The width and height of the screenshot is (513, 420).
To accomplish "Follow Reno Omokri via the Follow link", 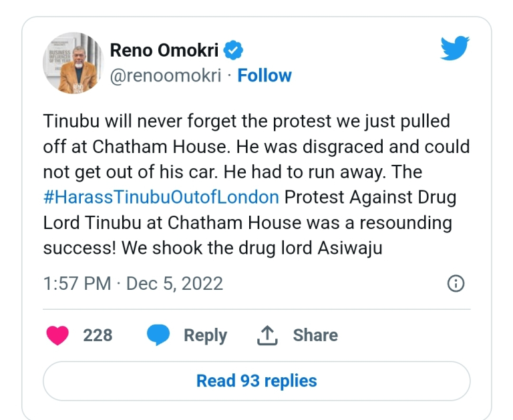I will tap(265, 75).
